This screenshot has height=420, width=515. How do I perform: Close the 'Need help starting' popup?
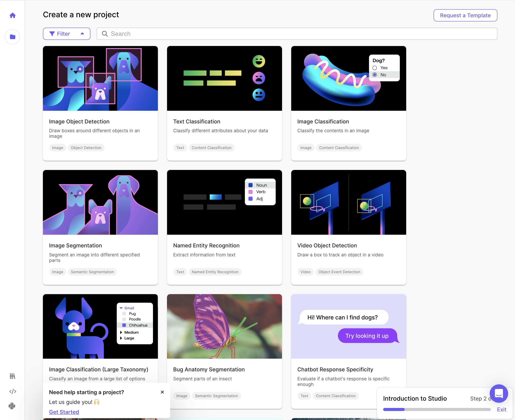pyautogui.click(x=162, y=392)
